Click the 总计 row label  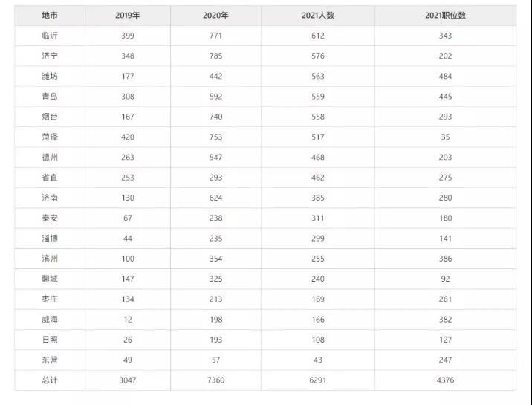click(50, 380)
